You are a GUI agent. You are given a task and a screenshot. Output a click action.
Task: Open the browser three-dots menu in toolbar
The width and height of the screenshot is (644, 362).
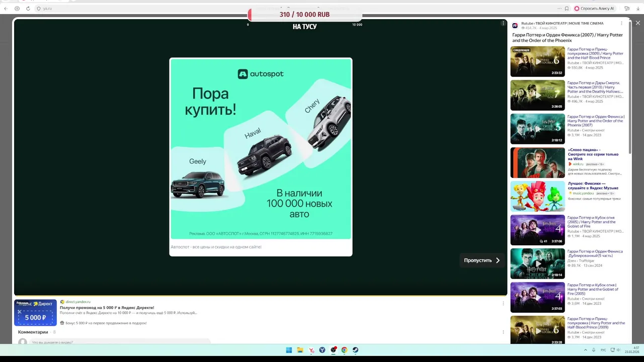pos(559,9)
